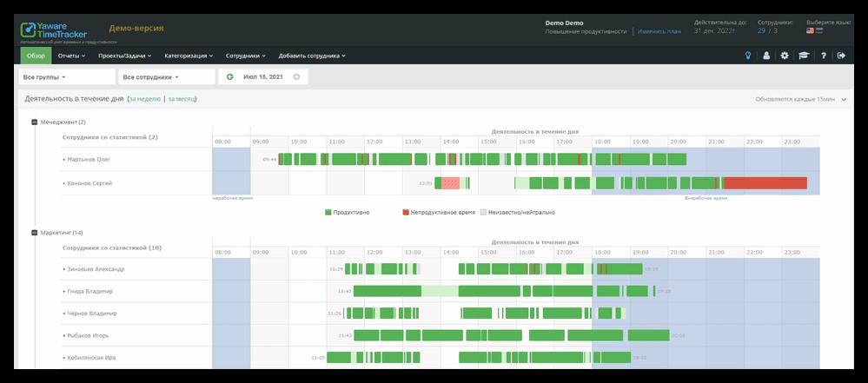
Task: Click the Изменить план link
Action: pyautogui.click(x=659, y=31)
